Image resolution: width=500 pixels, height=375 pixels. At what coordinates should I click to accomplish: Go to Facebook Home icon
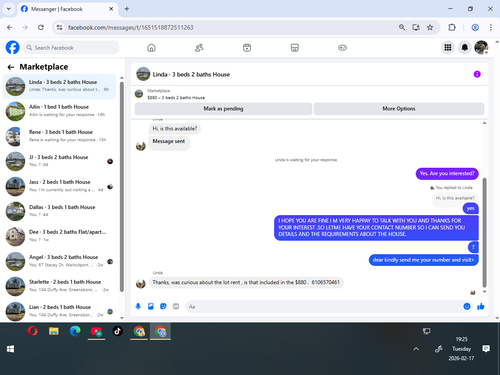[x=151, y=48]
